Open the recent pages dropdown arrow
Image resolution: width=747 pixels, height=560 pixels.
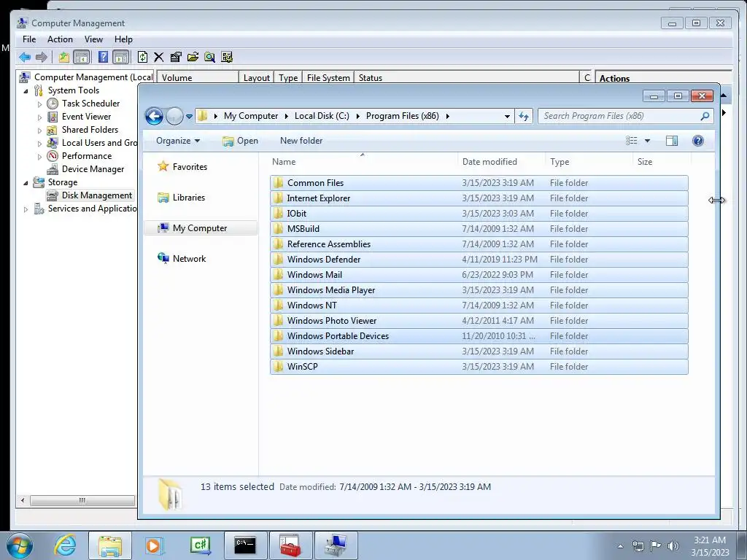click(189, 116)
